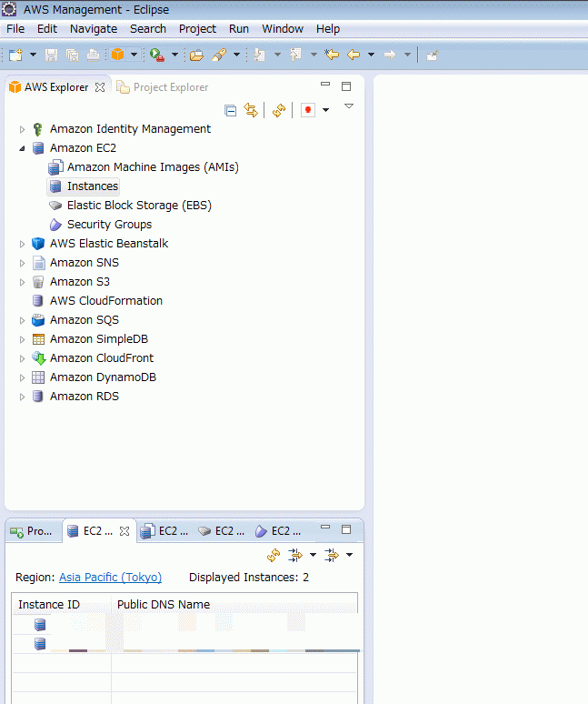Image resolution: width=588 pixels, height=704 pixels.
Task: Expand the Amazon SimpleDB node
Action: (22, 339)
